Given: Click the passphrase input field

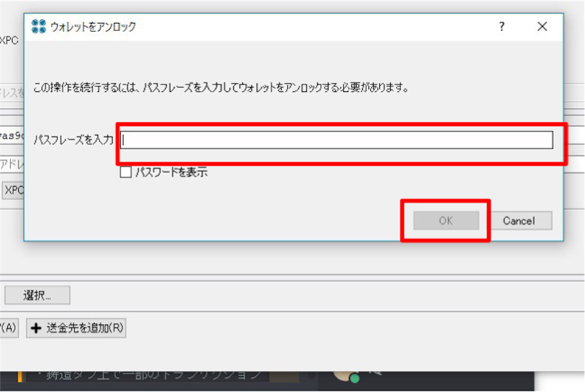Looking at the screenshot, I should coord(336,140).
